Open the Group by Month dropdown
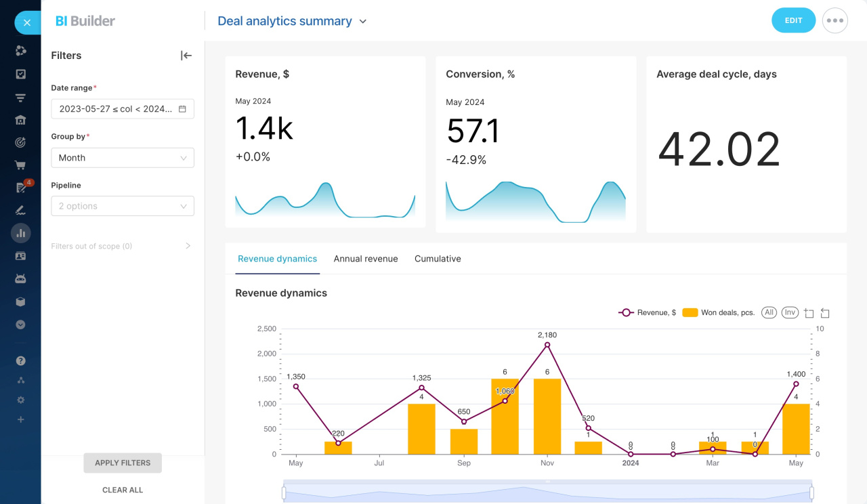The image size is (867, 504). tap(123, 158)
